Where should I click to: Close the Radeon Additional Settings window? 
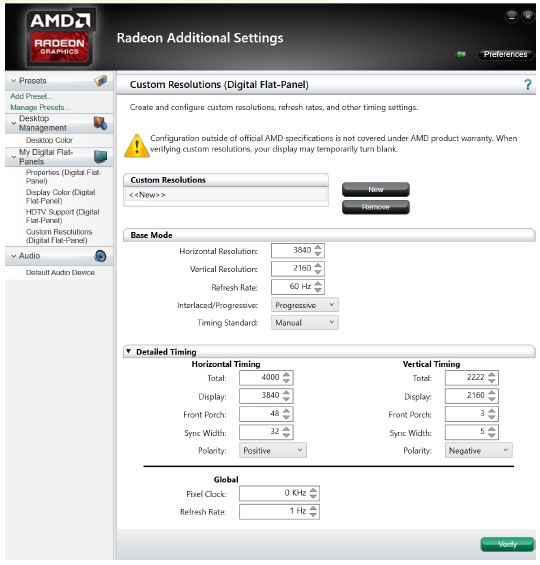tap(528, 16)
